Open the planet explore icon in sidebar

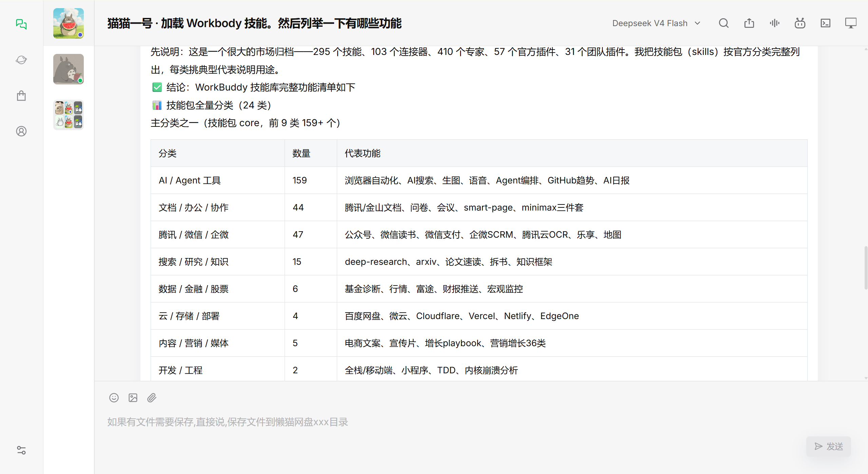[x=21, y=60]
